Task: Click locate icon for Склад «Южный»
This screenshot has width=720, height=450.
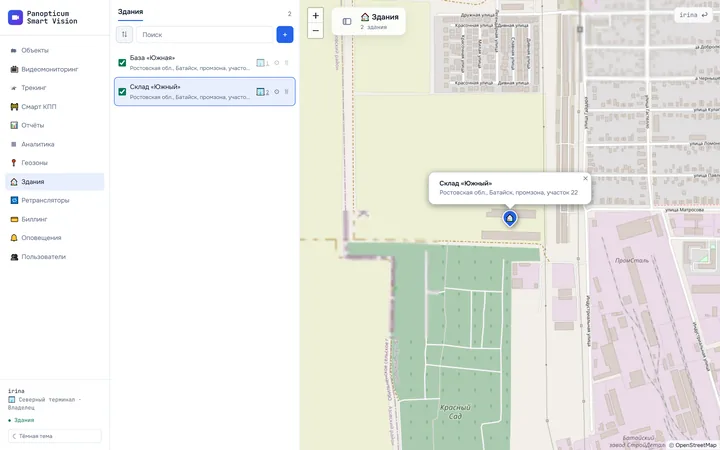Action: [276, 92]
